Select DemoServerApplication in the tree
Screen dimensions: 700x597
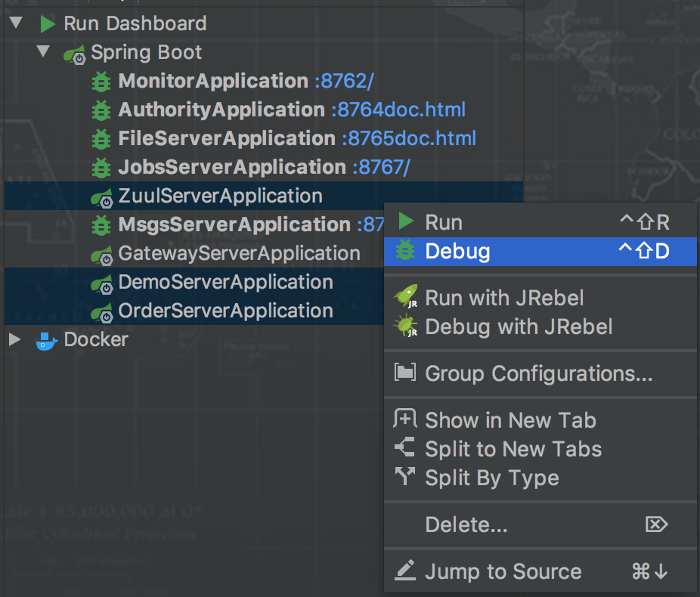[x=225, y=282]
